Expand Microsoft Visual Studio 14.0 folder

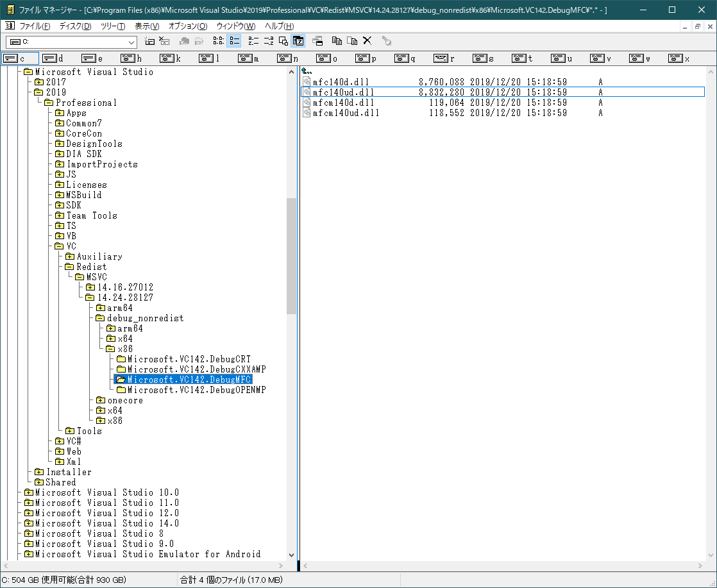point(29,523)
